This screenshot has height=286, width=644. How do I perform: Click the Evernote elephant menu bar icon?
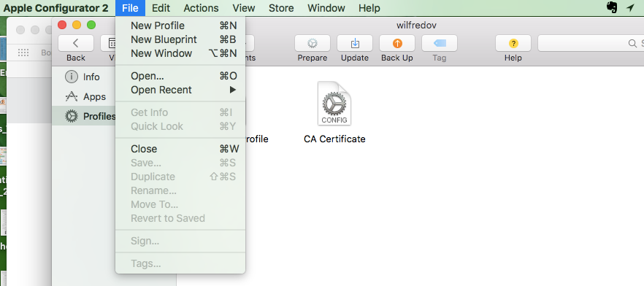point(612,7)
